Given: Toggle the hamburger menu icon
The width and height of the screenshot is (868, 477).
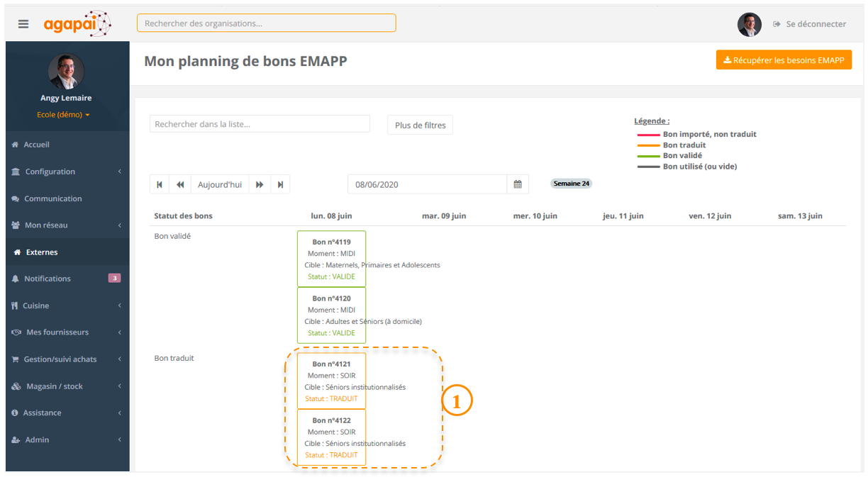Looking at the screenshot, I should tap(23, 23).
